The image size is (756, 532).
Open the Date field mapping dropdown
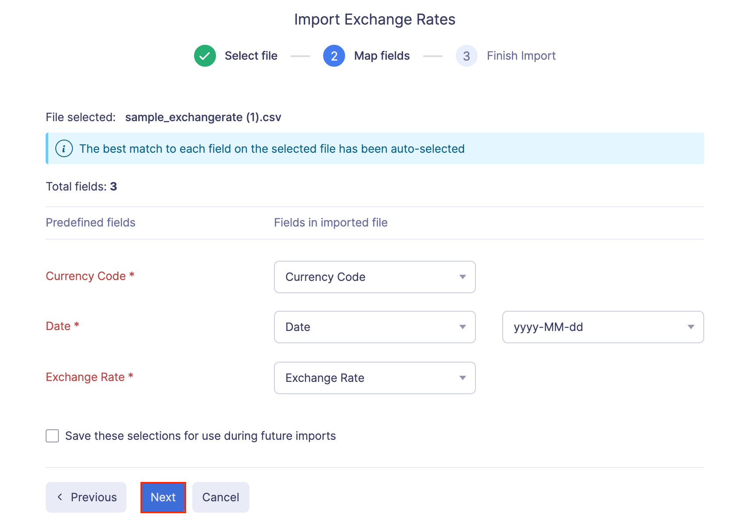pyautogui.click(x=374, y=327)
